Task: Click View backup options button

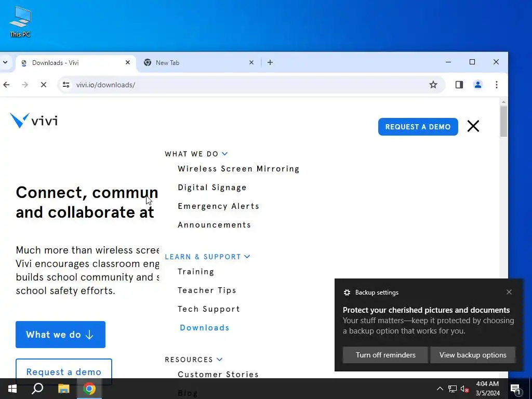Action: pos(473,355)
